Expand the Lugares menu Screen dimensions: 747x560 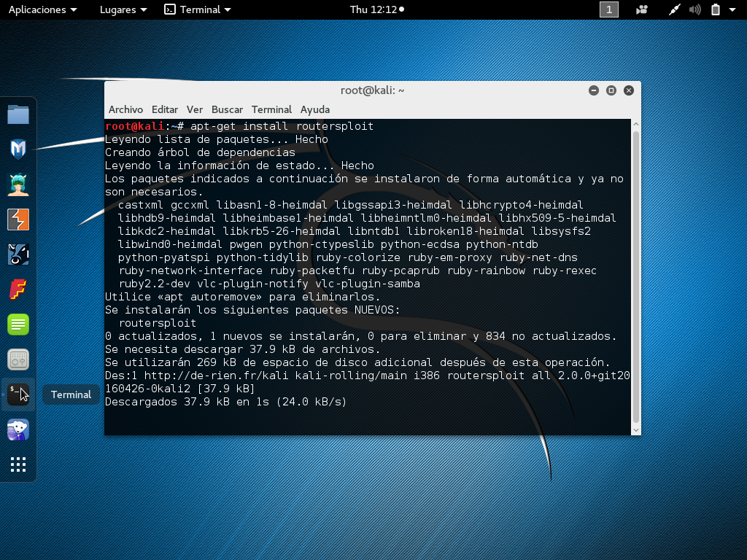121,9
